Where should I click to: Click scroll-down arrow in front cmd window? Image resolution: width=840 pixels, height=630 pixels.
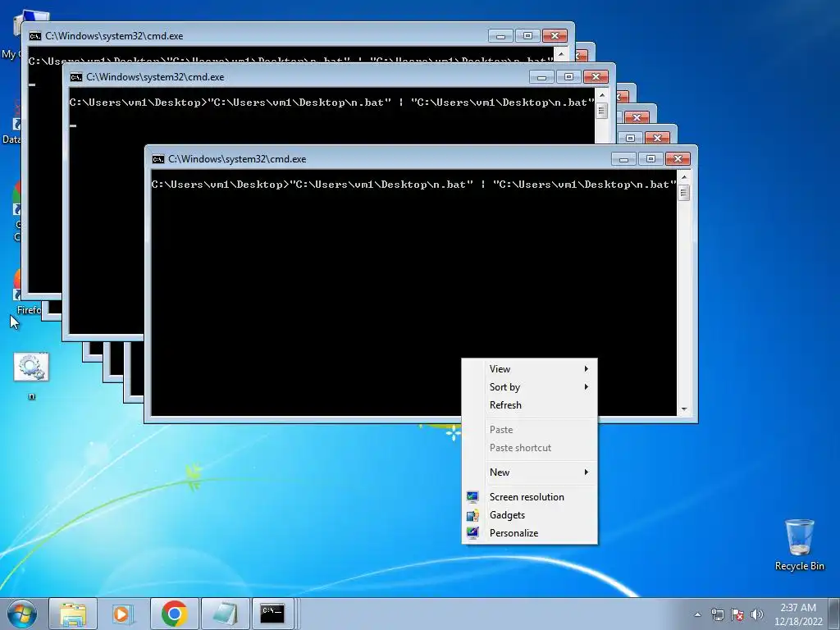point(683,409)
